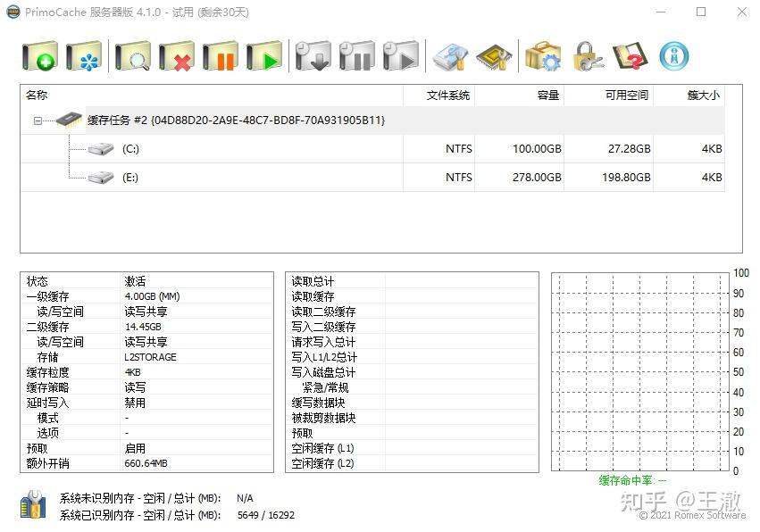Image resolution: width=760 pixels, height=532 pixels.
Task: Click the 14.45GB level-2 cache value
Action: pos(143,327)
